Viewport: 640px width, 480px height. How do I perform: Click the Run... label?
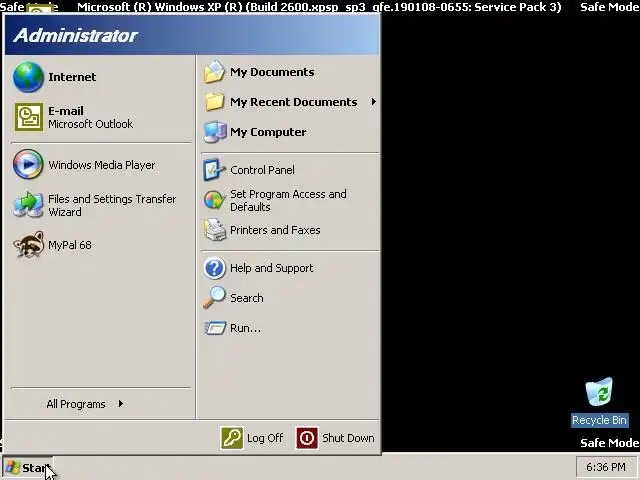coord(245,328)
